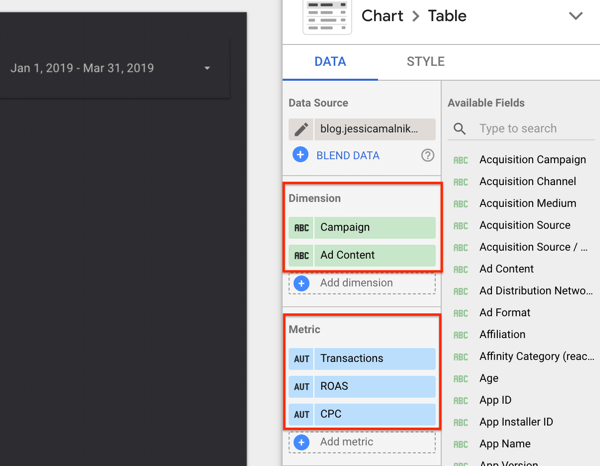600x466 pixels.
Task: Click the pencil edit data source icon
Action: [x=301, y=129]
